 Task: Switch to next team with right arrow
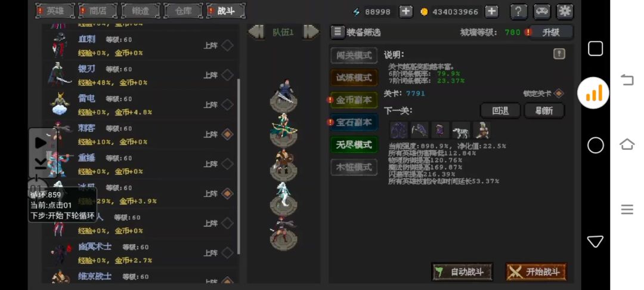click(311, 32)
